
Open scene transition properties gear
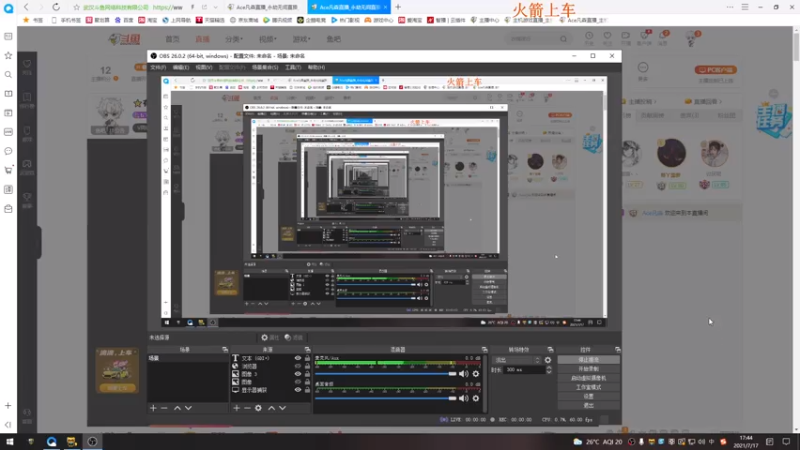[x=548, y=360]
